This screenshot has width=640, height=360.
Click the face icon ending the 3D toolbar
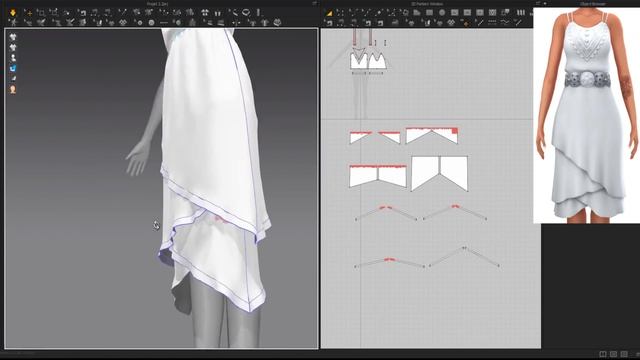[277, 22]
